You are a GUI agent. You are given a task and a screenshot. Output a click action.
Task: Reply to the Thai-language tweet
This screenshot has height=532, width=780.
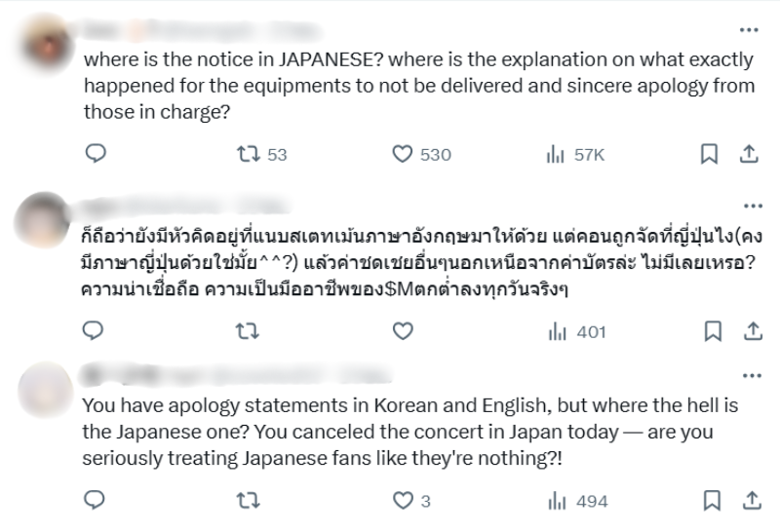(95, 331)
